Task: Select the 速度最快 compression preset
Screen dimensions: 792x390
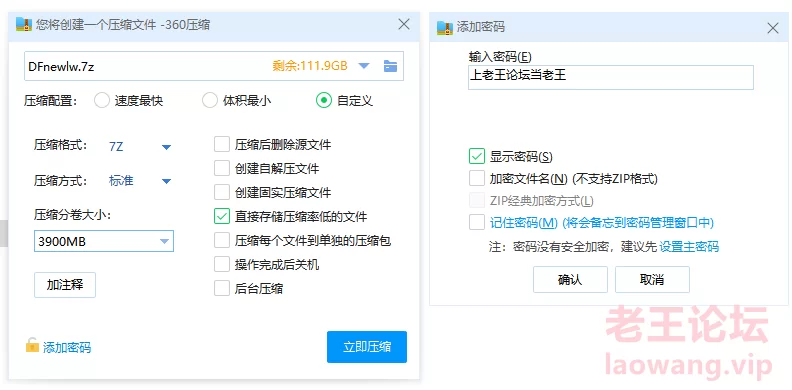Action: [x=102, y=101]
